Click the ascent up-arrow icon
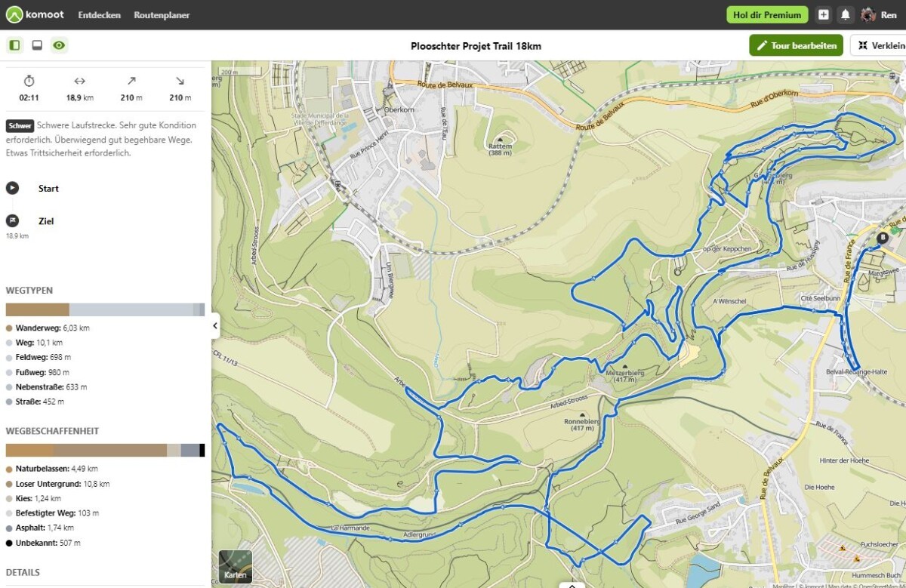Image resolution: width=906 pixels, height=588 pixels. pyautogui.click(x=131, y=81)
